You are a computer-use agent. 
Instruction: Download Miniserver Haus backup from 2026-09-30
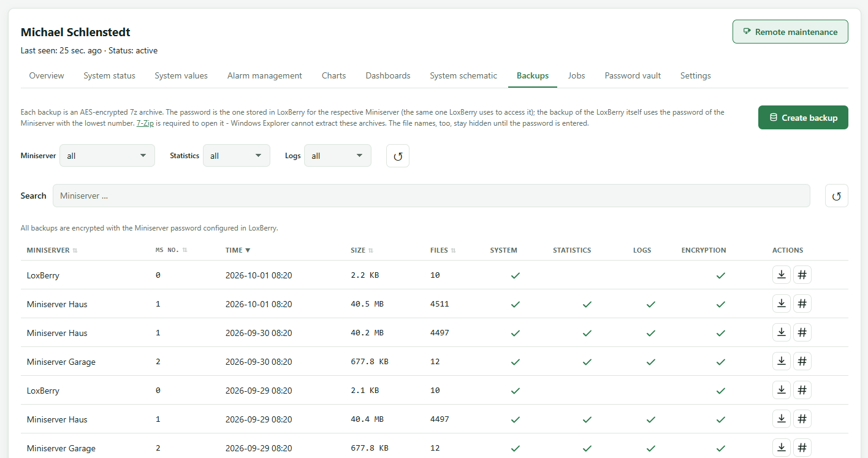click(781, 332)
